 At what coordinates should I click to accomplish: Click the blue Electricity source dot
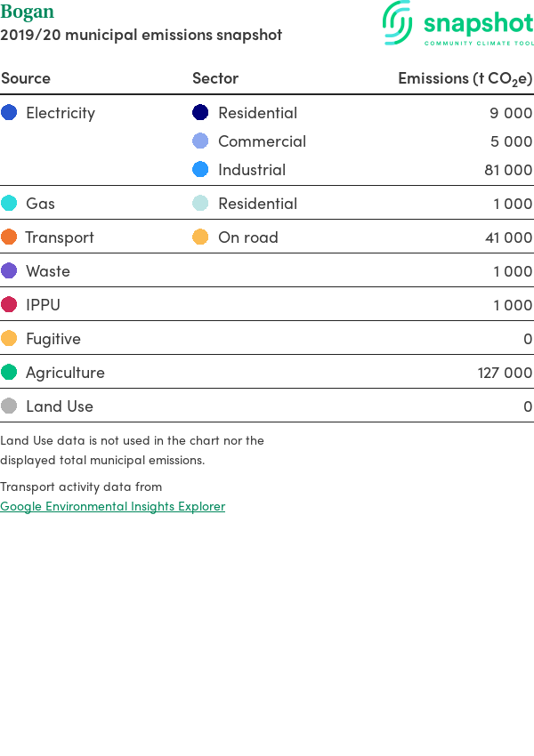(9, 112)
